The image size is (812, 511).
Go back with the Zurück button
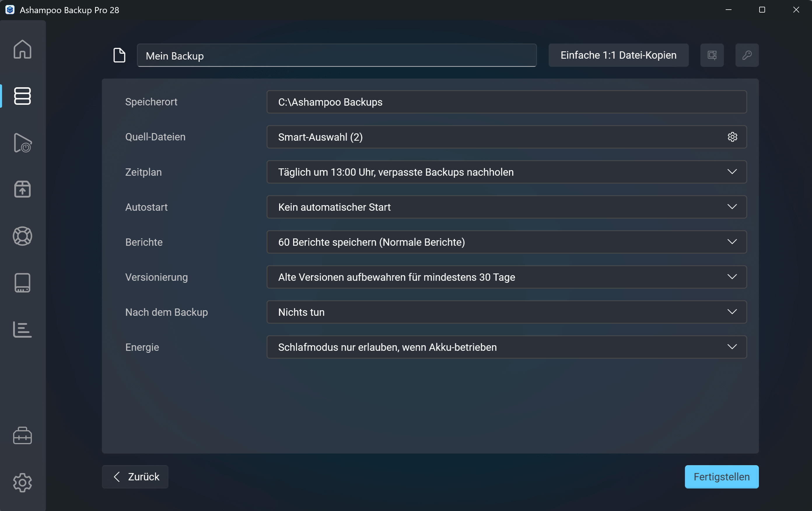135,477
